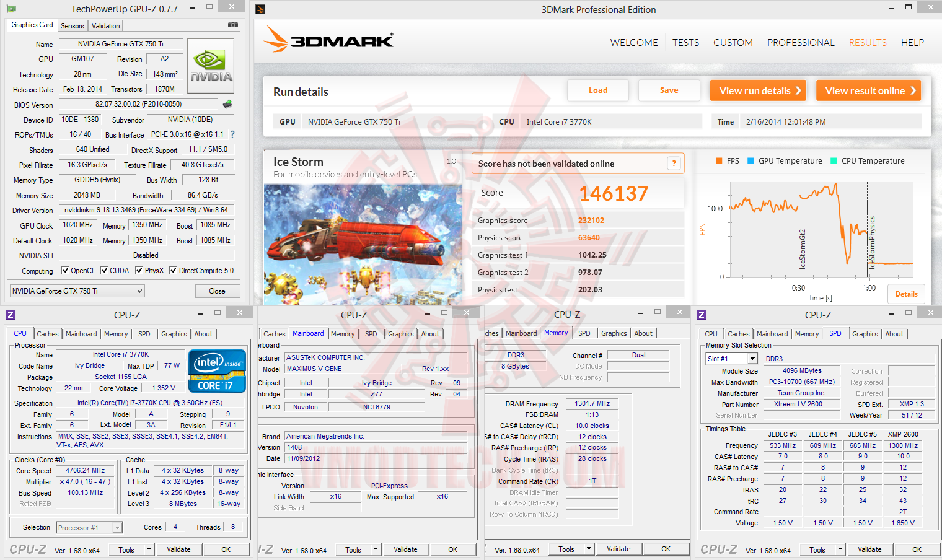942x560 pixels.
Task: Click blue GPU Temperature legend square
Action: tap(751, 161)
